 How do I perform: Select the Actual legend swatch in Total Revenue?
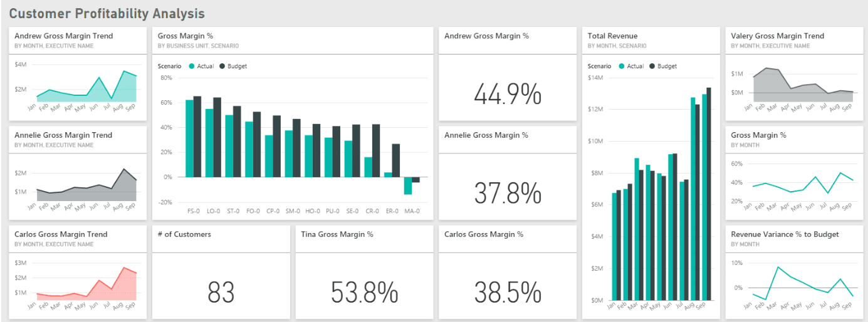click(x=622, y=66)
